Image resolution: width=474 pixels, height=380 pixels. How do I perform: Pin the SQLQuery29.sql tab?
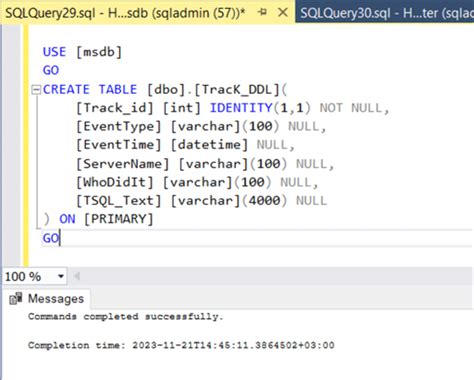pyautogui.click(x=262, y=13)
